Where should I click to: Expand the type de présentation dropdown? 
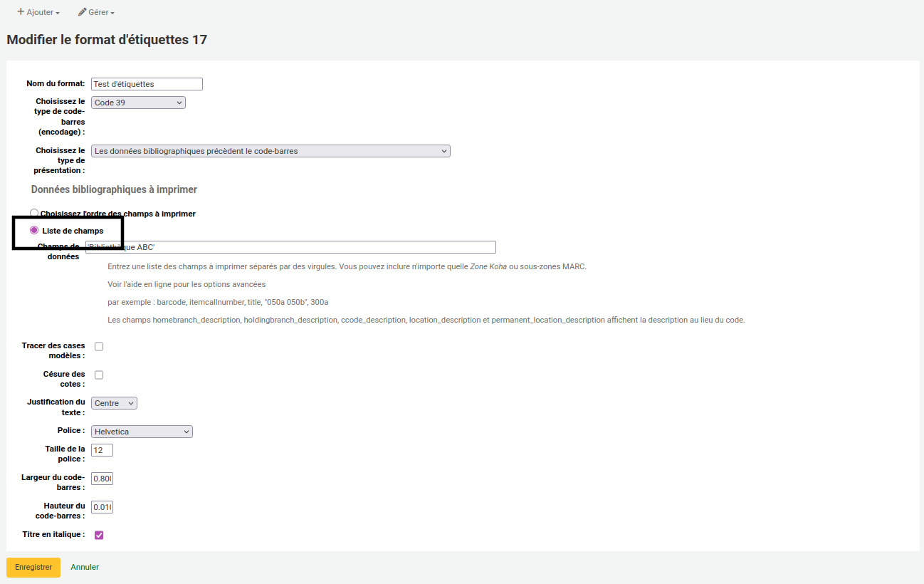[x=271, y=151]
